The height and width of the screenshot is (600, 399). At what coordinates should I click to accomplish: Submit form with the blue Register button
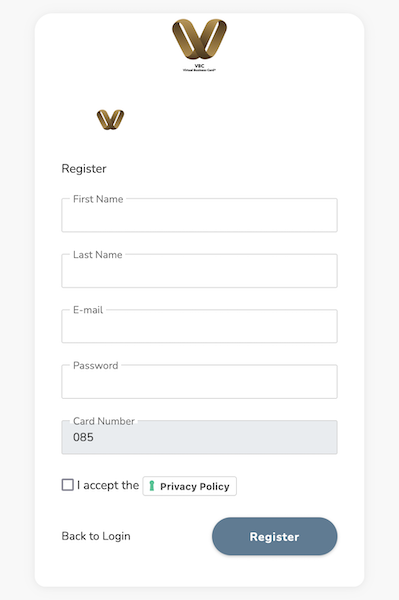(x=275, y=536)
